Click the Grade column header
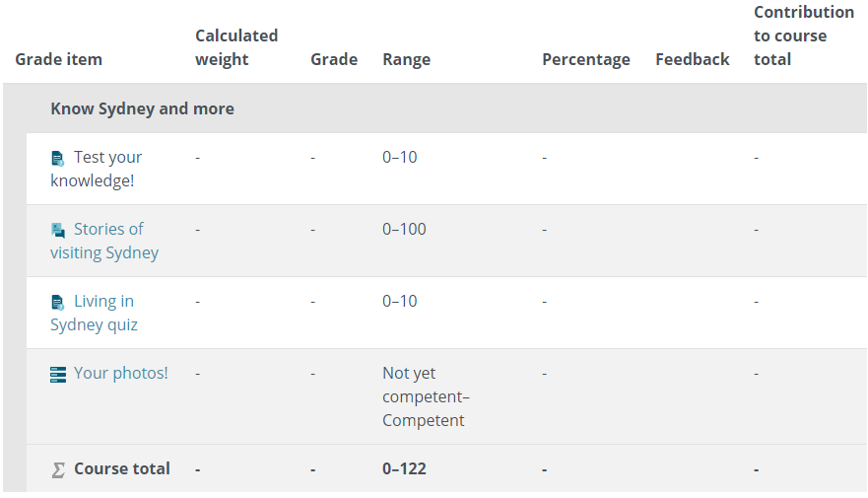This screenshot has height=498, width=868. pos(334,59)
